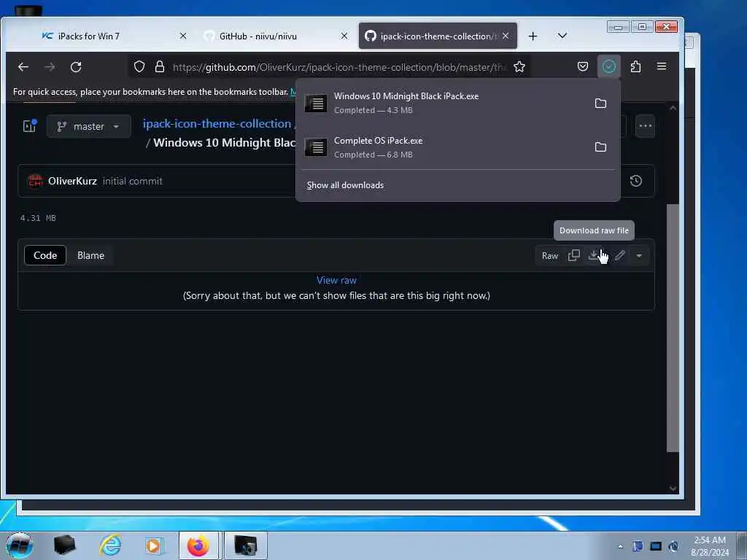Open the list all tabs chevron

click(562, 36)
